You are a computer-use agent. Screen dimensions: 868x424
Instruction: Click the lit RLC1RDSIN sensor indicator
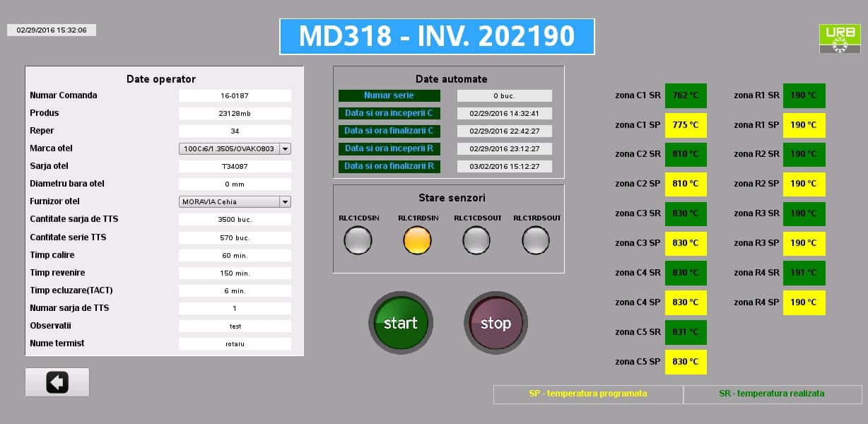click(417, 240)
